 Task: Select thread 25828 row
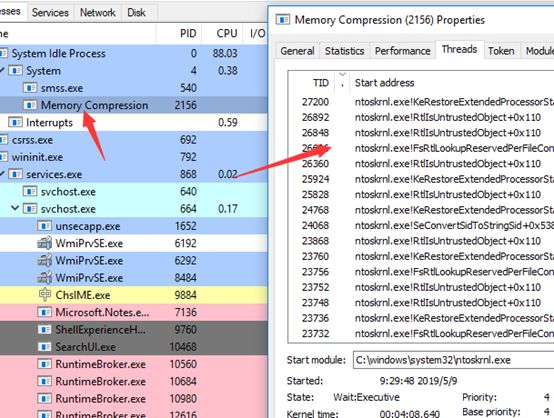point(421,195)
